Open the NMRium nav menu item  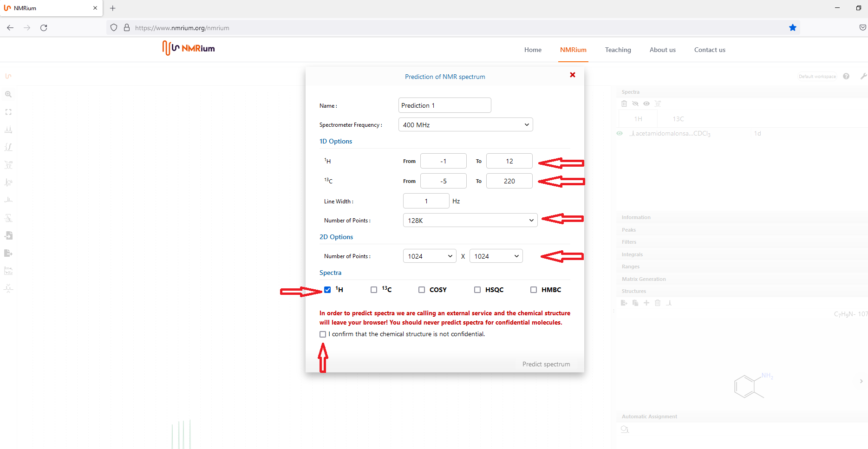[573, 50]
